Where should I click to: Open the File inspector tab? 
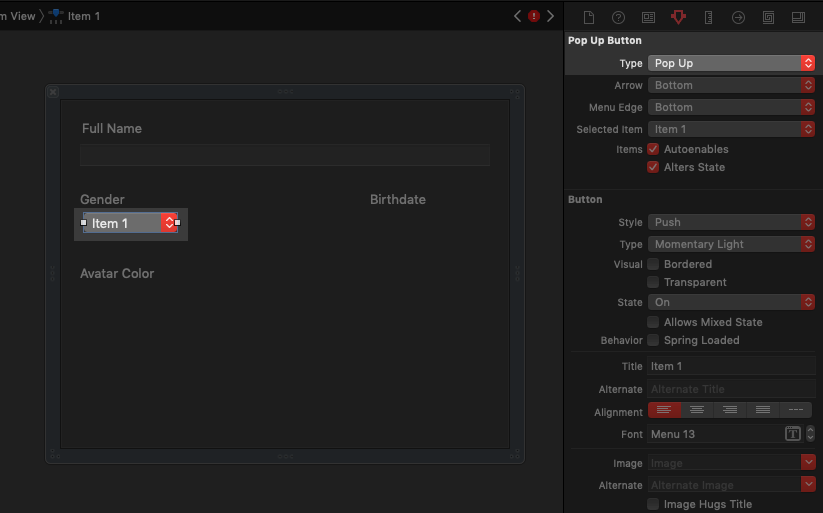pyautogui.click(x=589, y=17)
